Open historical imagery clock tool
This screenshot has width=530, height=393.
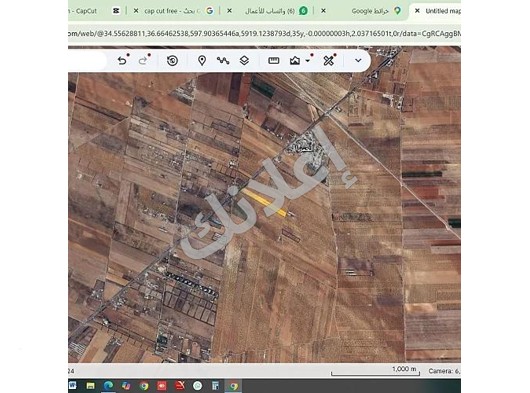click(172, 61)
